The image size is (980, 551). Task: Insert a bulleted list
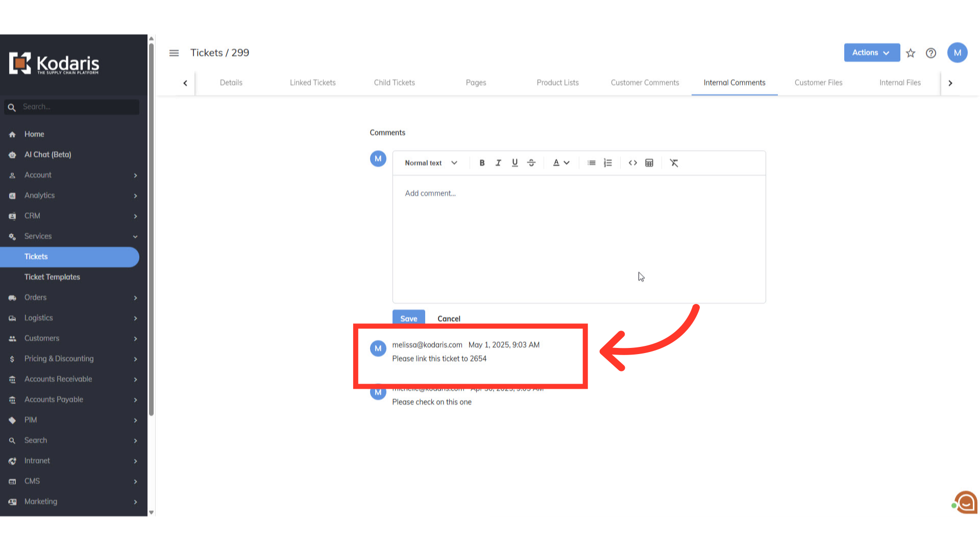(591, 163)
